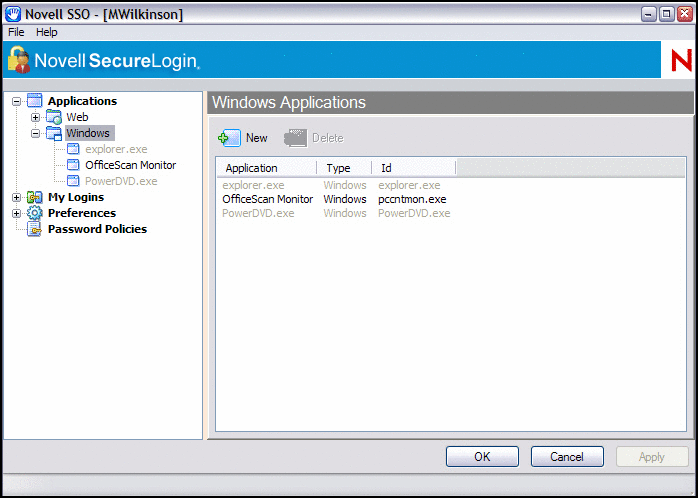Sort by the Application column header
The width and height of the screenshot is (698, 498).
coord(267,168)
